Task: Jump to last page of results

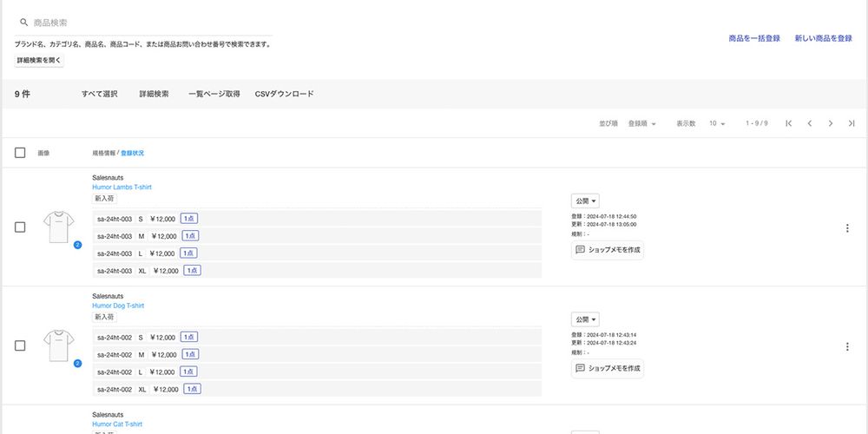Action: click(852, 123)
